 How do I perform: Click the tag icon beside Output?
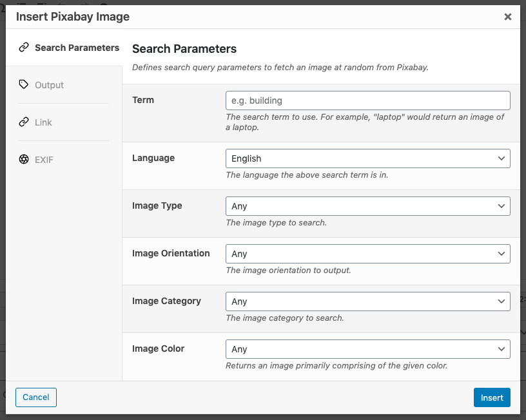pyautogui.click(x=24, y=84)
